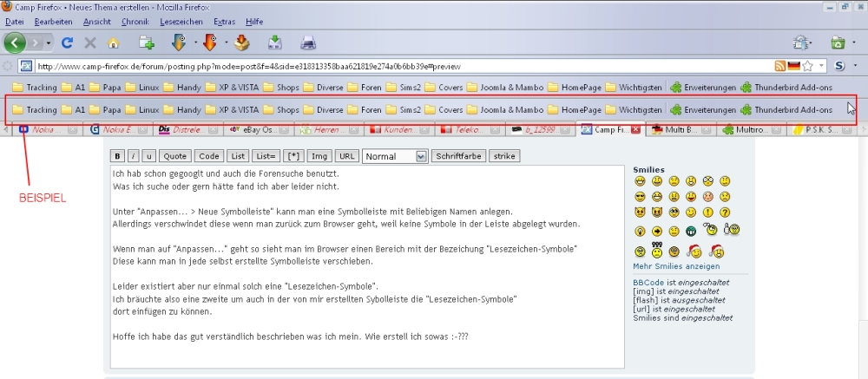Insert an image tag with Img button
The width and height of the screenshot is (868, 379).
[320, 157]
